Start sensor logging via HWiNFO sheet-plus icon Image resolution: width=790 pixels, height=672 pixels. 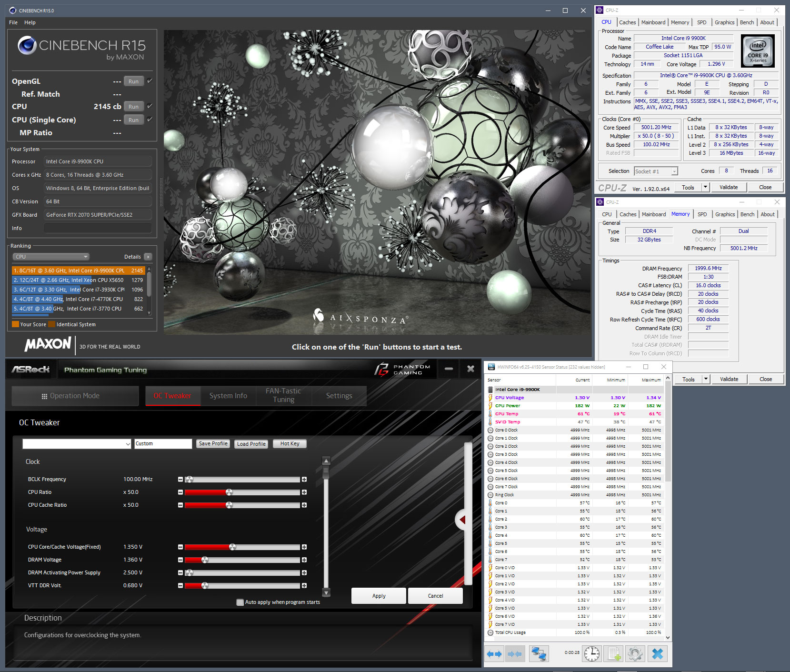614,654
